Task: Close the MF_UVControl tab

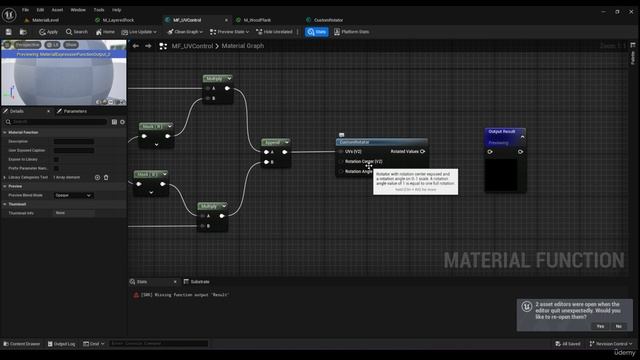Action: 227,20
